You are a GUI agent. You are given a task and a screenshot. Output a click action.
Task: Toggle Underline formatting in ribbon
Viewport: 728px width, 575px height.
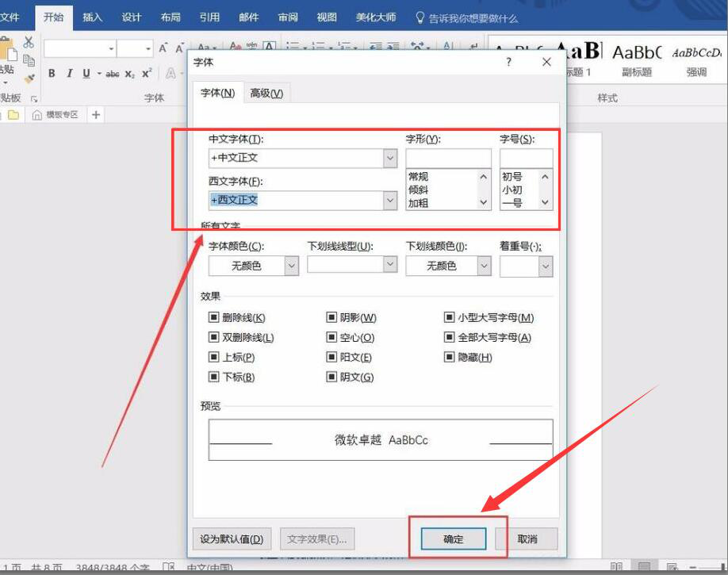pyautogui.click(x=86, y=74)
